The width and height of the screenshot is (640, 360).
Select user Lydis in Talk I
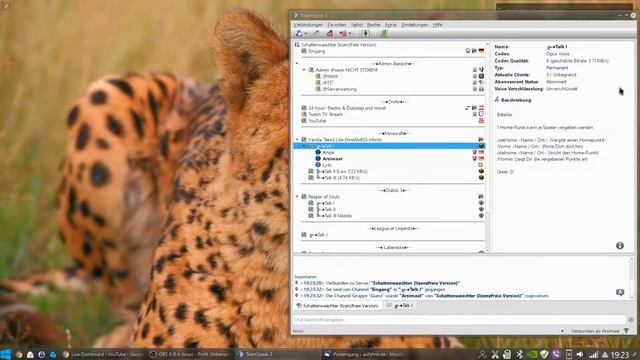click(327, 165)
